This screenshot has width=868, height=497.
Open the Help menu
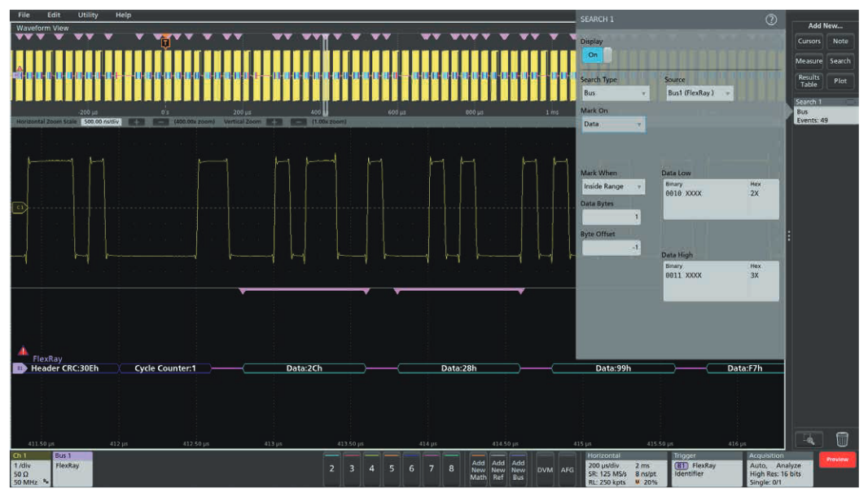[123, 15]
